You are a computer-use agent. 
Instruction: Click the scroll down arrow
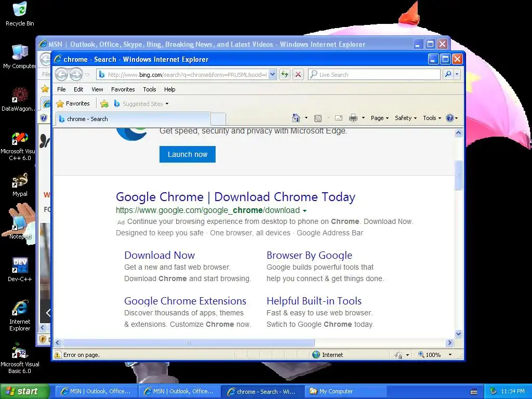pos(458,334)
